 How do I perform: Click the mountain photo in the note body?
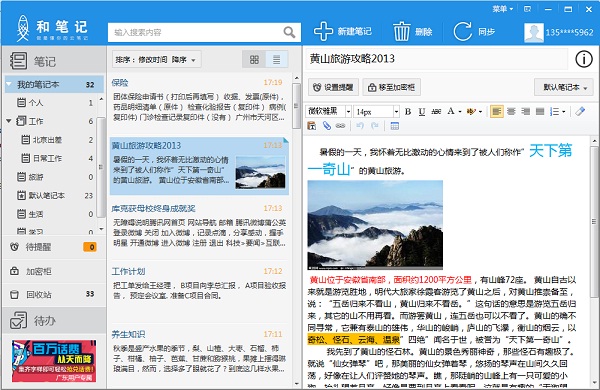point(375,225)
